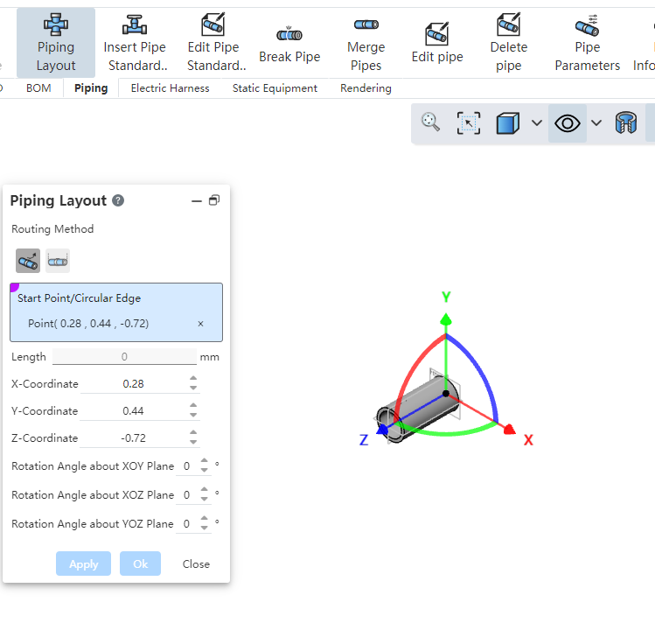
Task: Toggle the eye visibility view button
Action: 568,123
